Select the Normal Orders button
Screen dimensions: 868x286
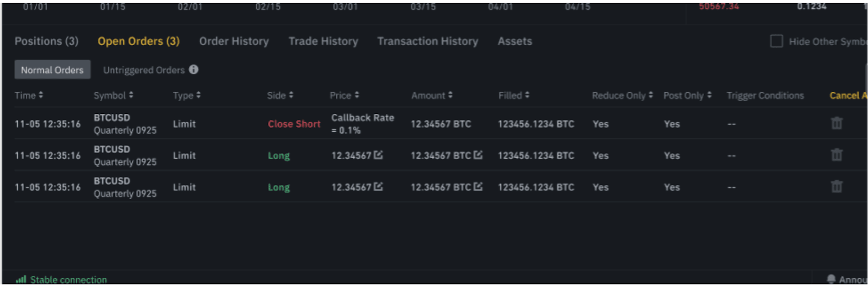tap(52, 70)
